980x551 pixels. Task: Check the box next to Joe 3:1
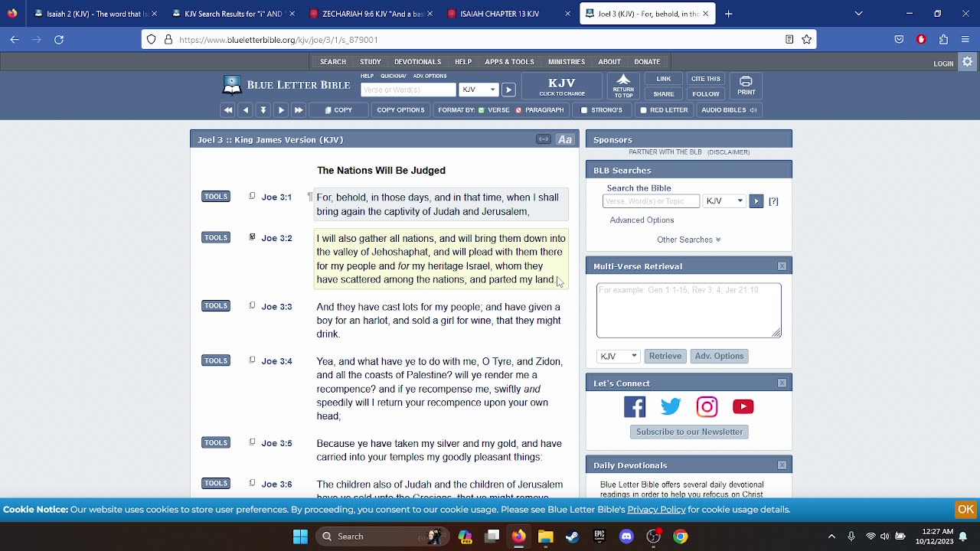(x=252, y=197)
